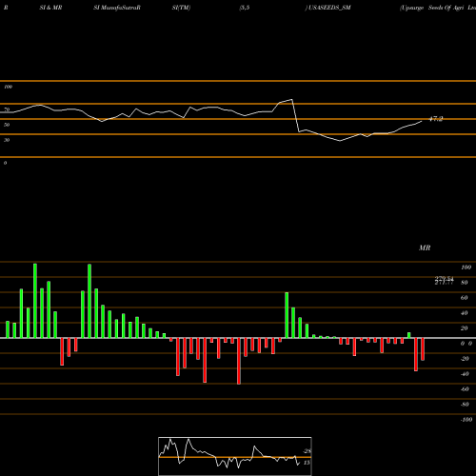
Task: Click the MR axis label -100
Action: (x=466, y=420)
